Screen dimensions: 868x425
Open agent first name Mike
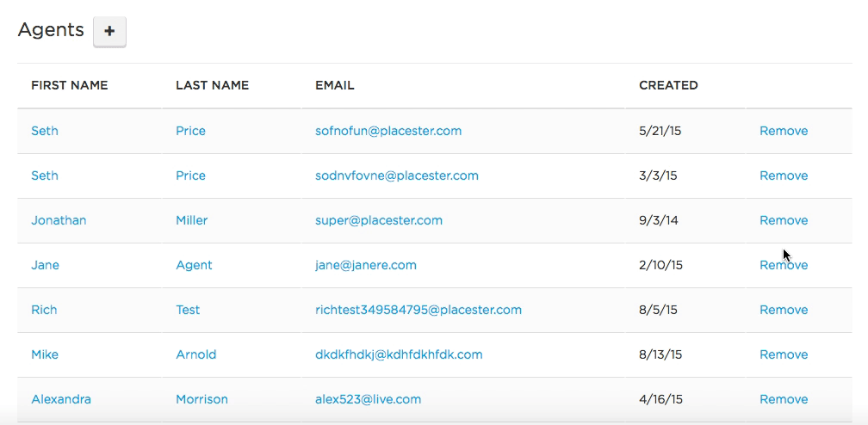click(44, 355)
